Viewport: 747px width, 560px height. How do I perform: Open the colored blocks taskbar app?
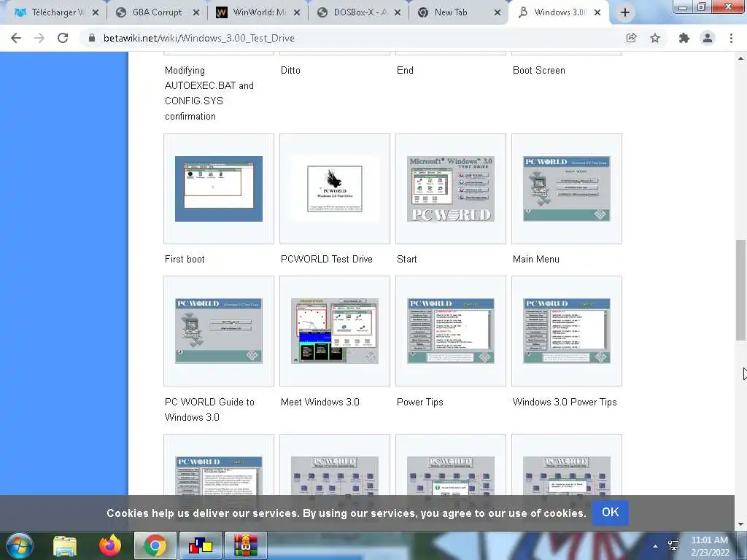[x=201, y=545]
